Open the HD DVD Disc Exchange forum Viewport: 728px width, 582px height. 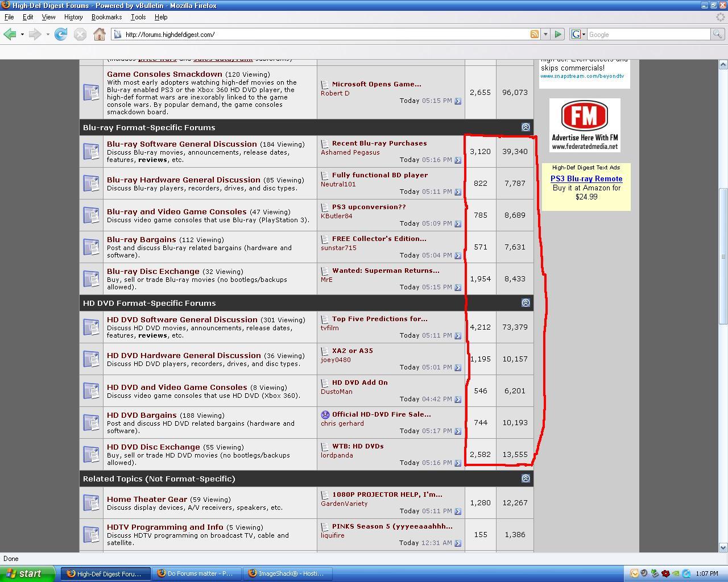click(x=154, y=447)
